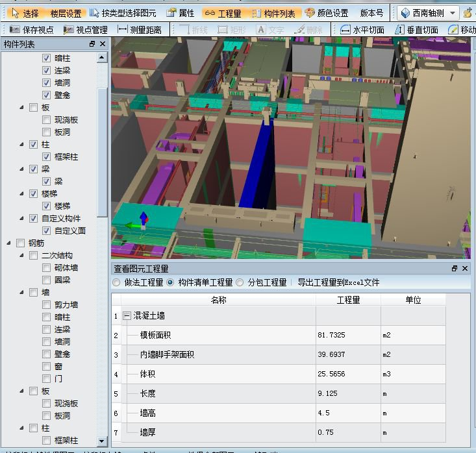The width and height of the screenshot is (476, 453).
Task: Click the 删除 delete annotation tool
Action: tap(308, 30)
